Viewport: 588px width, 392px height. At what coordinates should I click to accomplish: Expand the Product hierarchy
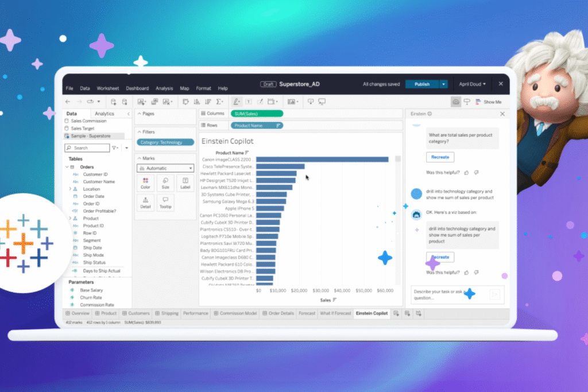click(x=70, y=218)
